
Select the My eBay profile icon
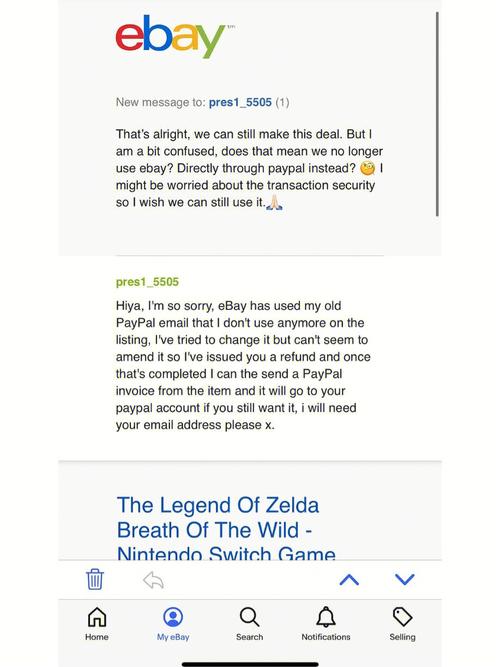click(x=173, y=617)
